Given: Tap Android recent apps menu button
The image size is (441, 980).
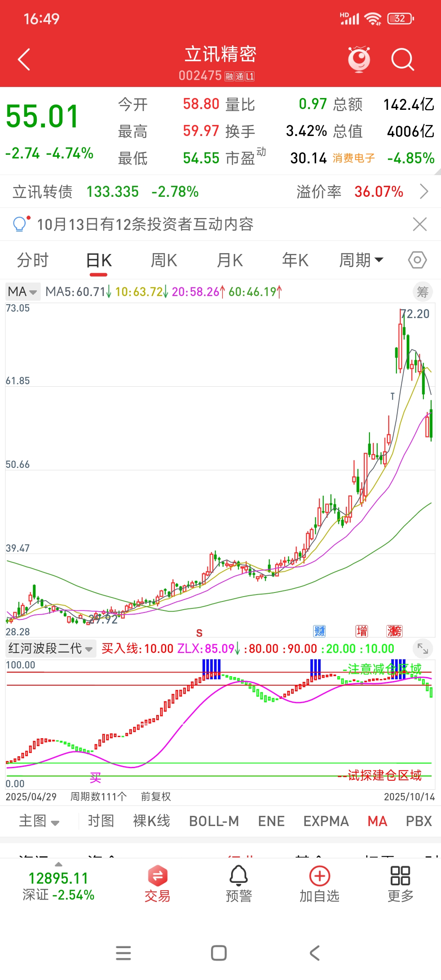Looking at the screenshot, I should [x=123, y=953].
